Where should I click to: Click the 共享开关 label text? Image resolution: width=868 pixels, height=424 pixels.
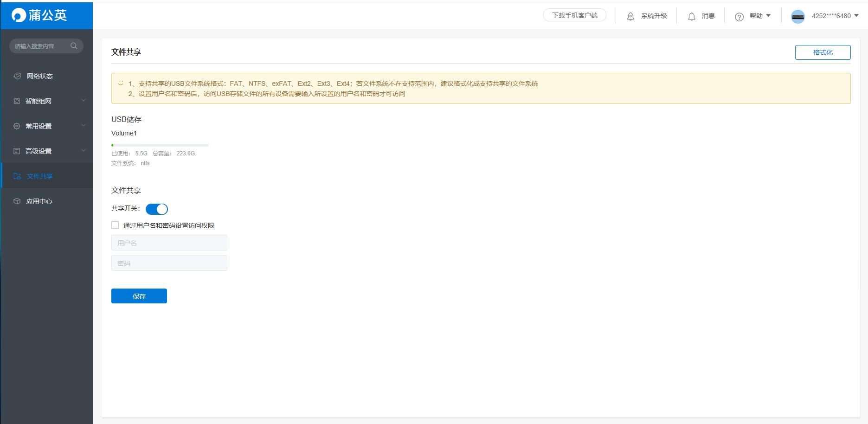(126, 209)
